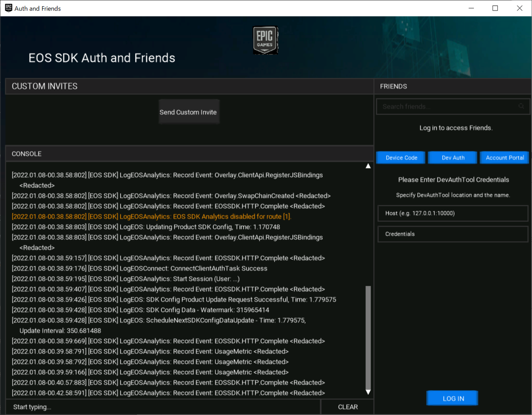Click the orange Analytics disabled log line
Screen dimensions: 532x415
coord(152,216)
